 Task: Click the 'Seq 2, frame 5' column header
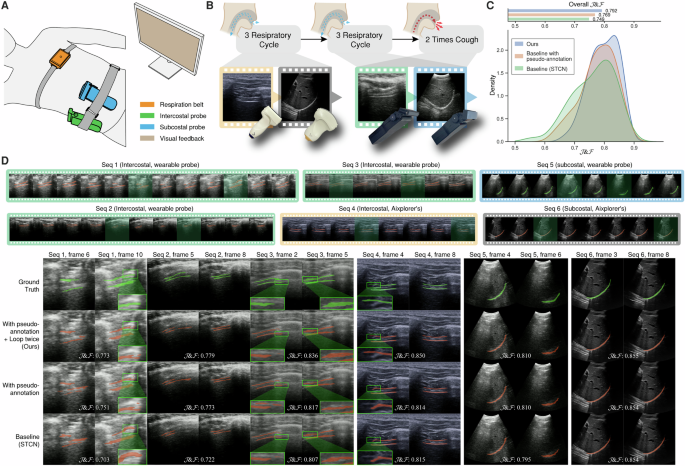coord(173,254)
